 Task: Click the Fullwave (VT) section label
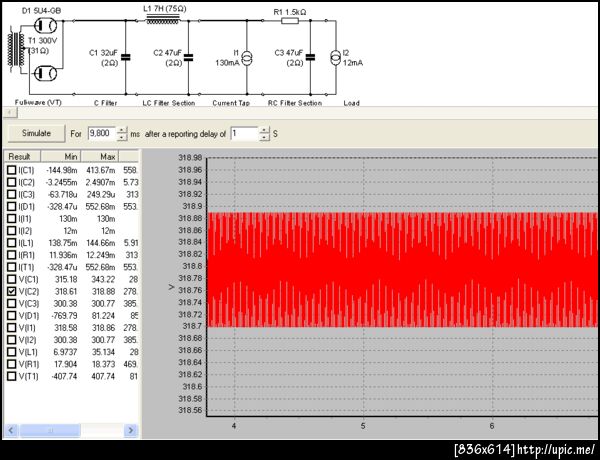[38, 103]
